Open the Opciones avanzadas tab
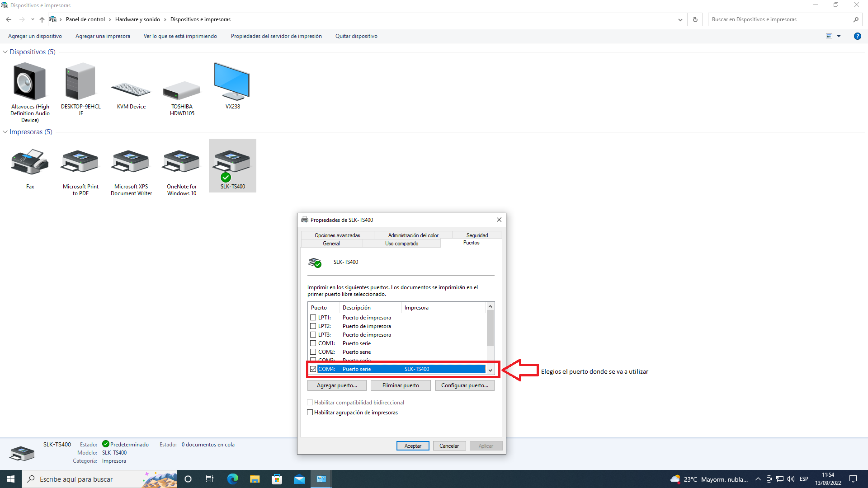This screenshot has width=868, height=488. coord(337,235)
